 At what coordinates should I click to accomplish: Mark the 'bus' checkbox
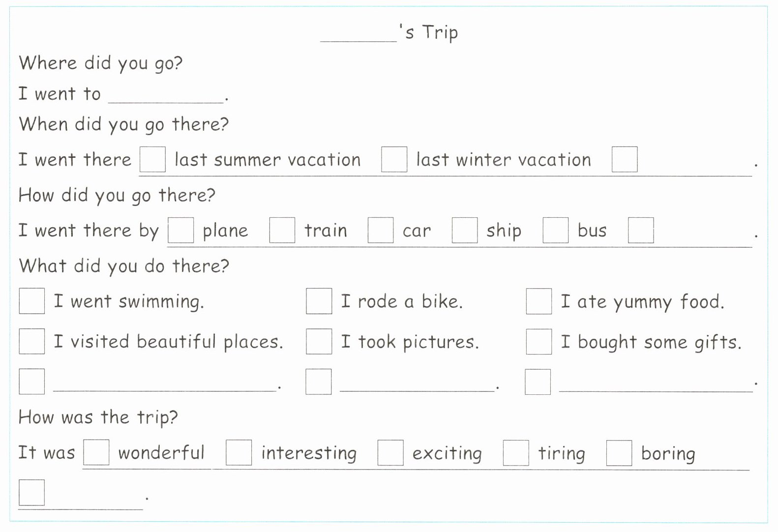(x=555, y=230)
